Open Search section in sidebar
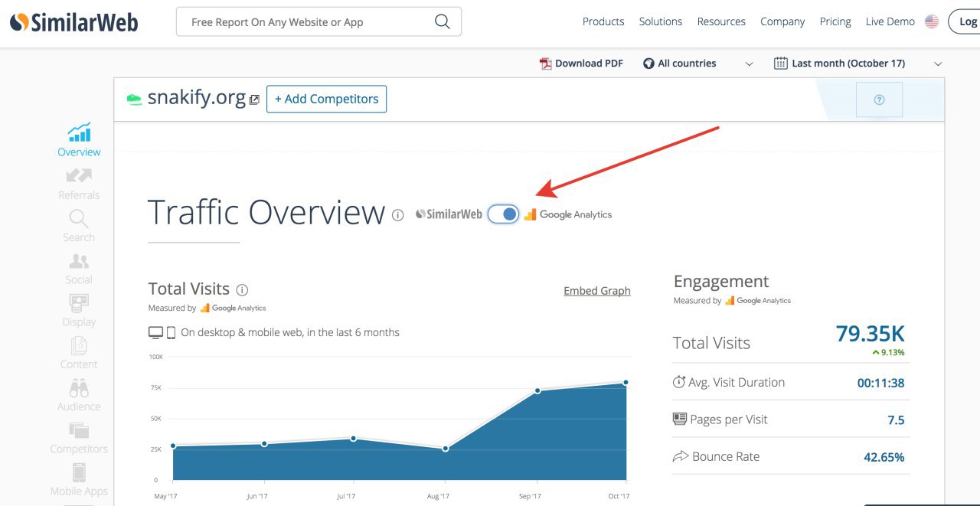Screen dimensions: 980x506 click(x=79, y=226)
